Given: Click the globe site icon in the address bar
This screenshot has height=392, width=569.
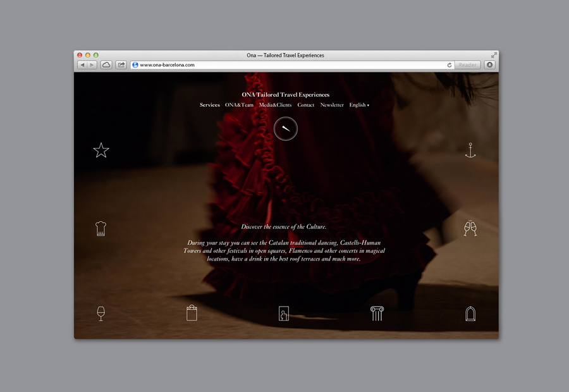Looking at the screenshot, I should pos(135,65).
